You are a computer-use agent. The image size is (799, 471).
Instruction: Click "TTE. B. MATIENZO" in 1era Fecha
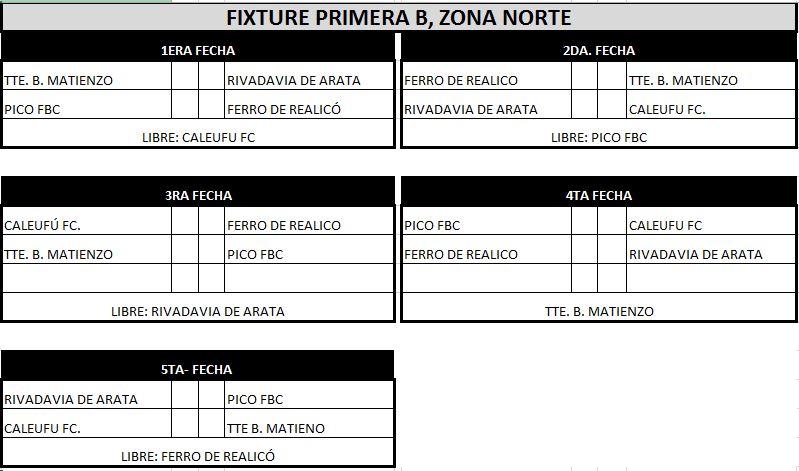click(x=60, y=81)
